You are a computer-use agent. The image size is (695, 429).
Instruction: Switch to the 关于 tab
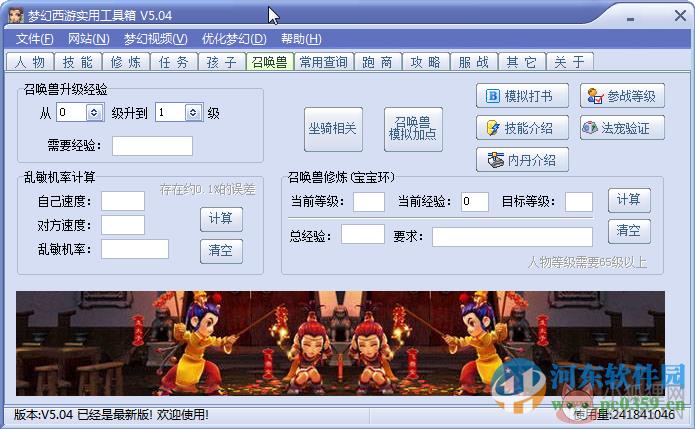coord(570,62)
